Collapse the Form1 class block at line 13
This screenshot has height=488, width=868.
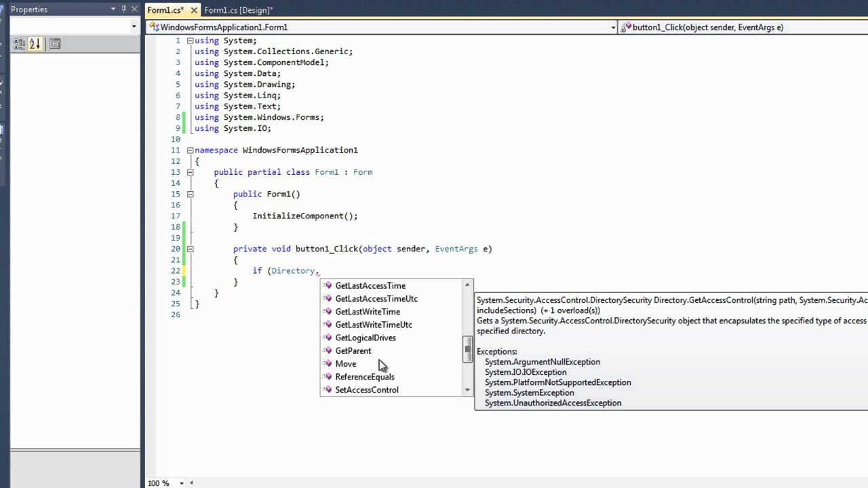tap(190, 172)
